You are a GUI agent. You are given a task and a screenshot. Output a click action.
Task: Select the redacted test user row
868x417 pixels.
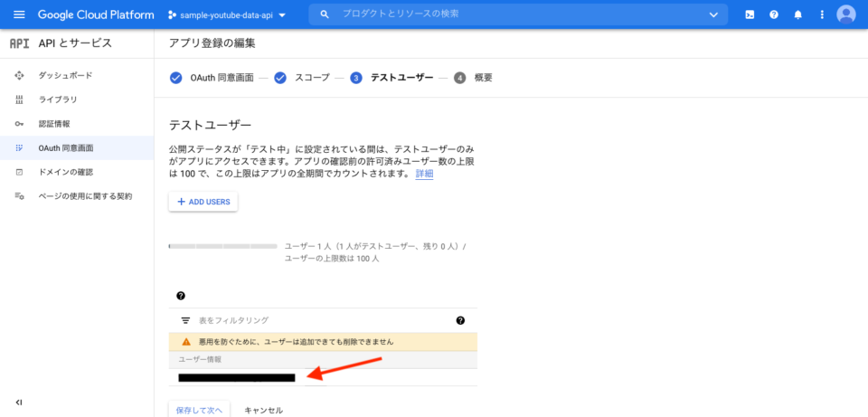click(323, 378)
